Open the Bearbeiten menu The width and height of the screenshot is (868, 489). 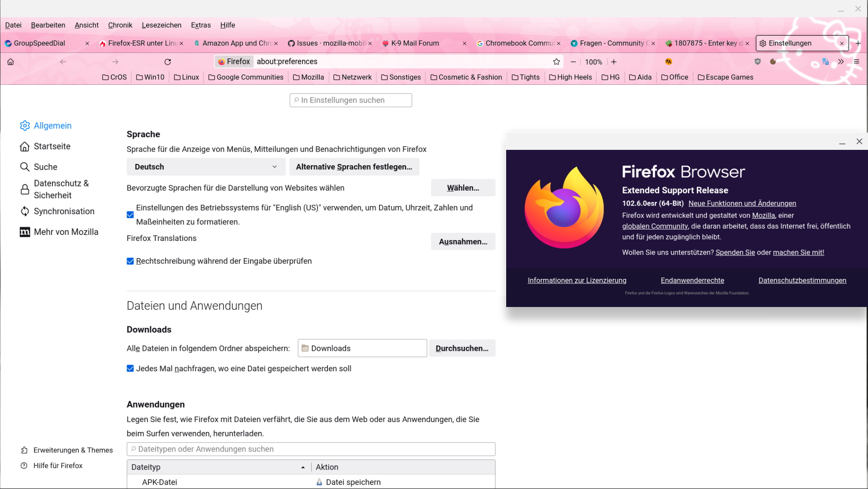(x=48, y=25)
